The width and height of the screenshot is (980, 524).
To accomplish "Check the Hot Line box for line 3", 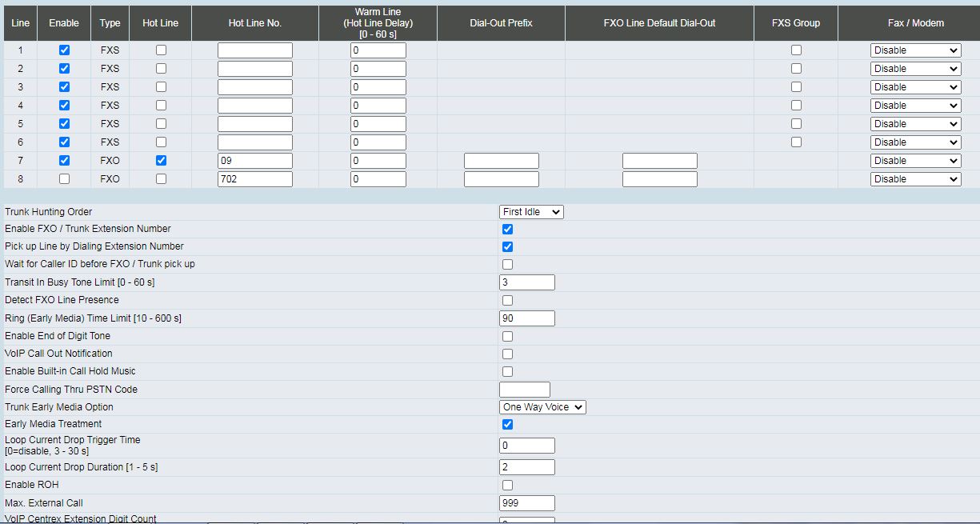I will pyautogui.click(x=161, y=87).
